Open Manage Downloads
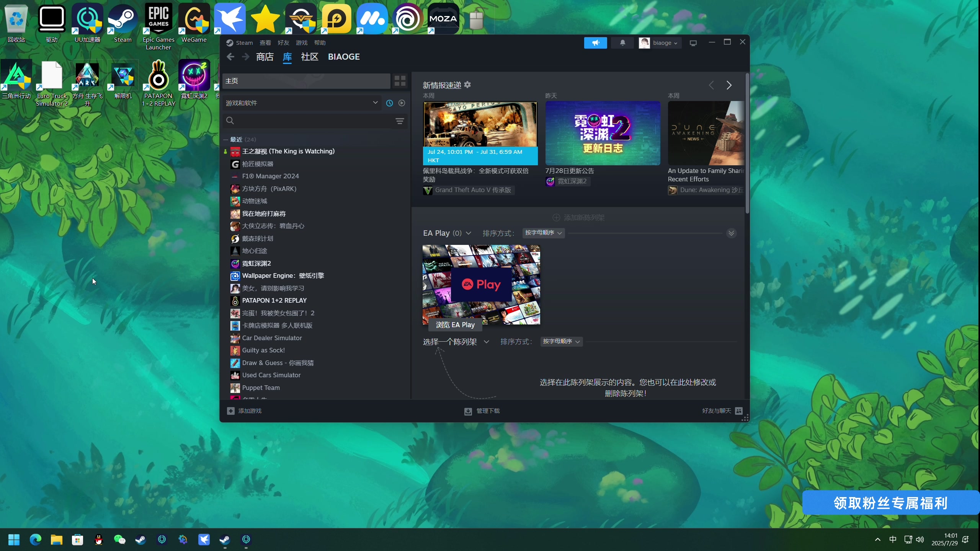Screen dimensions: 980x551 tap(482, 411)
